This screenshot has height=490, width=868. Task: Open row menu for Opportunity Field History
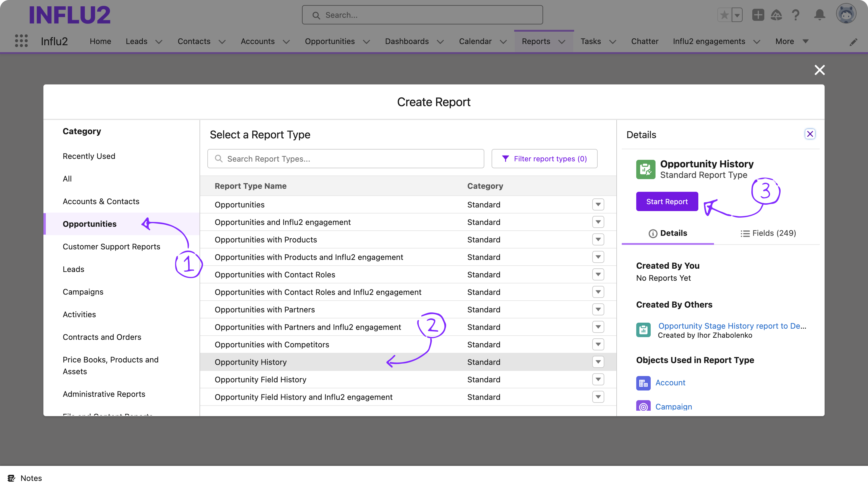coord(598,379)
